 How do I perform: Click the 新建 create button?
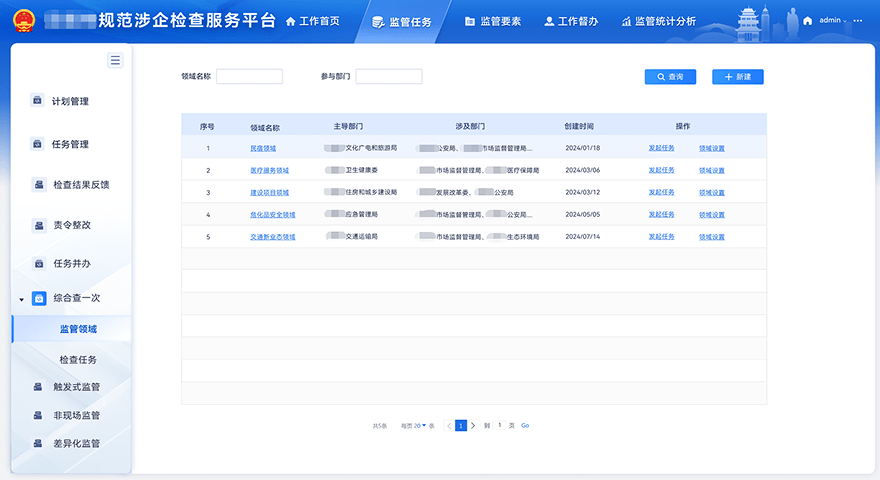click(x=737, y=77)
